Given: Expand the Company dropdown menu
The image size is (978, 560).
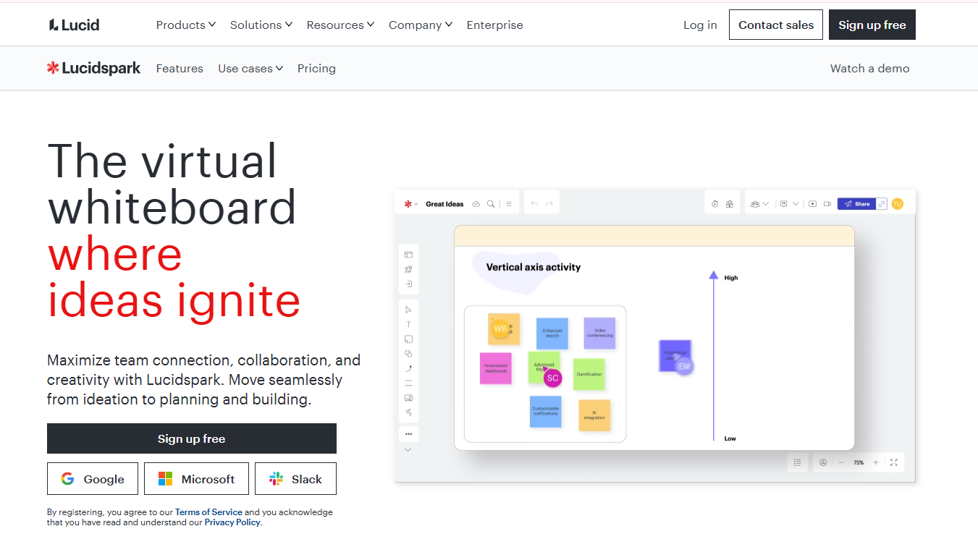Looking at the screenshot, I should click(x=421, y=25).
